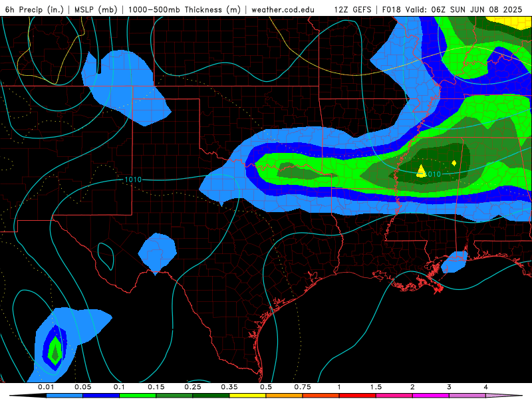Click the 3 inch legend value
532x399 pixels.
(450, 387)
